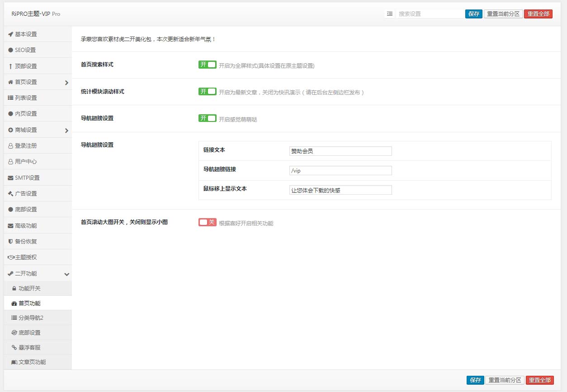
Task: Click the top 重置当前分区 button
Action: tap(503, 14)
